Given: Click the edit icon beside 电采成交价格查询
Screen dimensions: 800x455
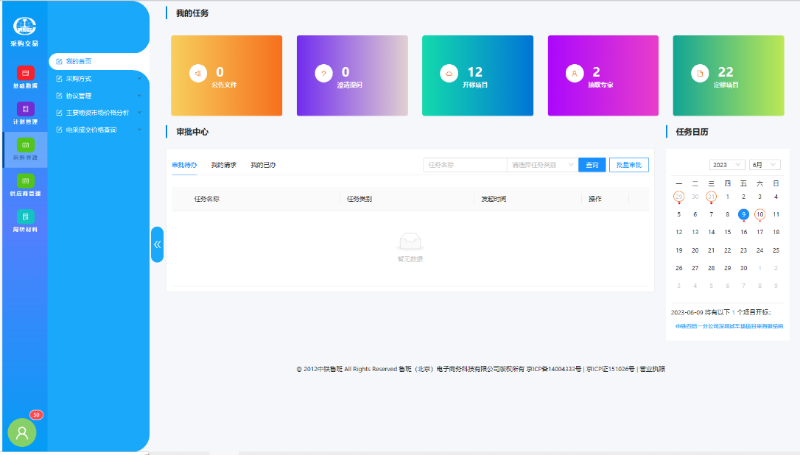Looking at the screenshot, I should point(59,130).
